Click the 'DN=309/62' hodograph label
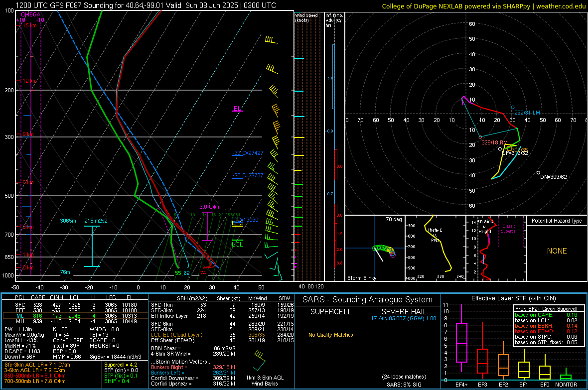 pos(554,177)
